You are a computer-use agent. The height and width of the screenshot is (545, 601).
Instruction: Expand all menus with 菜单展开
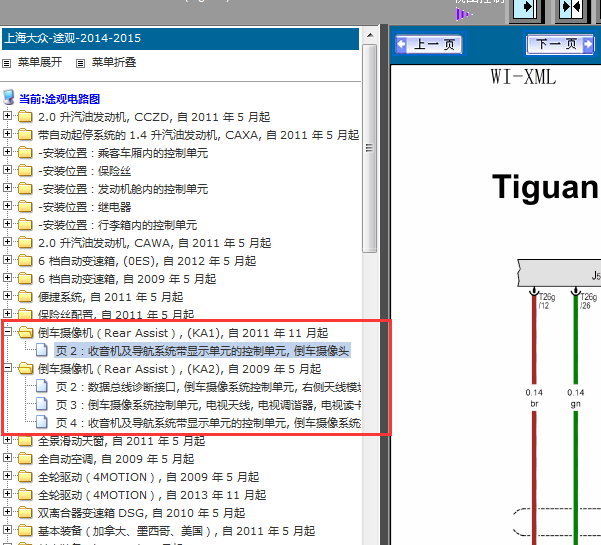pyautogui.click(x=40, y=62)
